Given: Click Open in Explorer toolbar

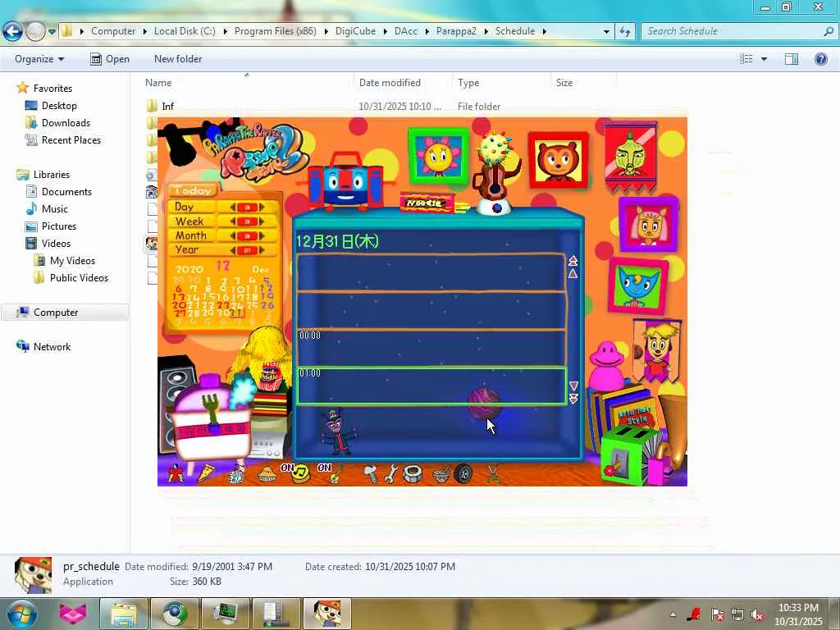Looking at the screenshot, I should pos(110,59).
